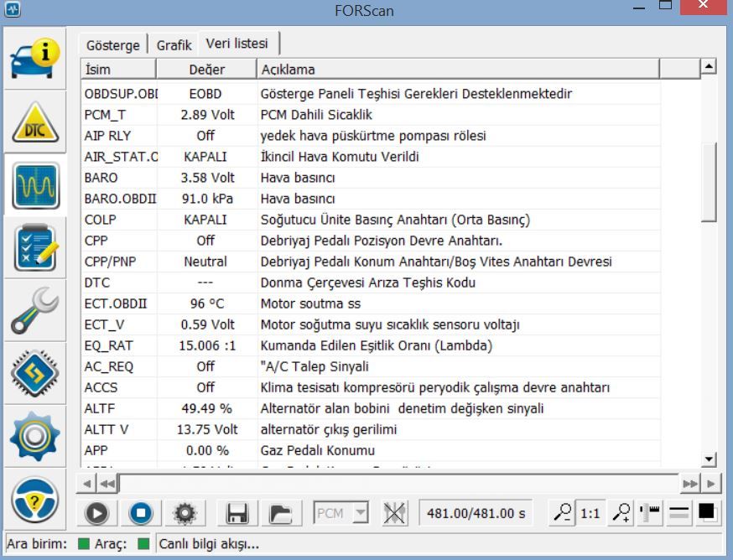Select the DTC row
This screenshot has height=560, width=733.
click(371, 283)
